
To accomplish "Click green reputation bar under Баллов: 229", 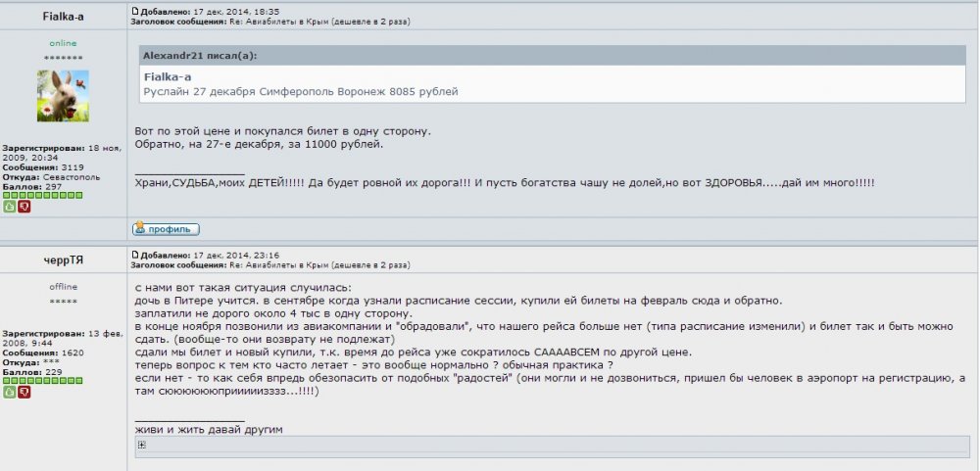I will coord(42,380).
